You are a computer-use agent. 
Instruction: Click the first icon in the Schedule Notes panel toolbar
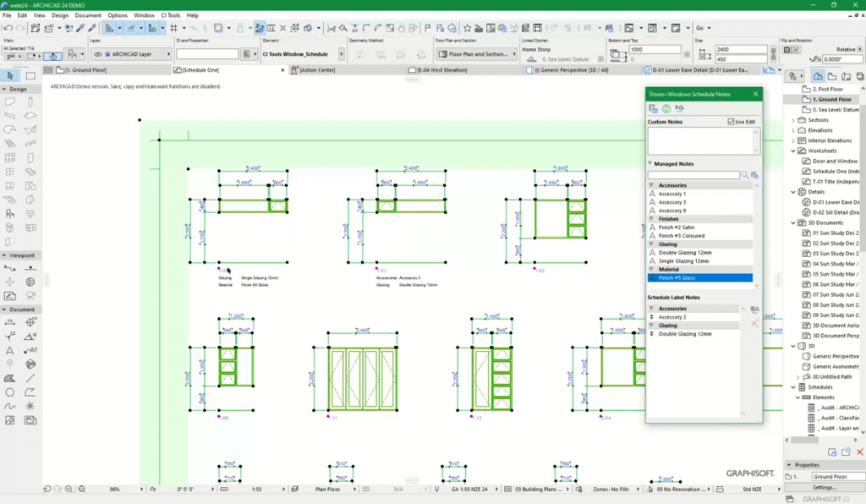654,109
